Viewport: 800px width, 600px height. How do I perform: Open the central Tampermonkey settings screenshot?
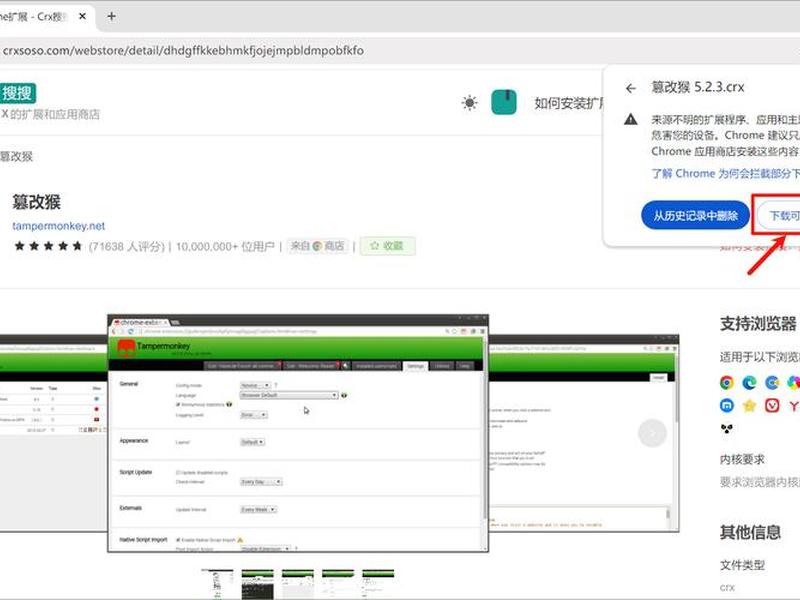[x=298, y=433]
